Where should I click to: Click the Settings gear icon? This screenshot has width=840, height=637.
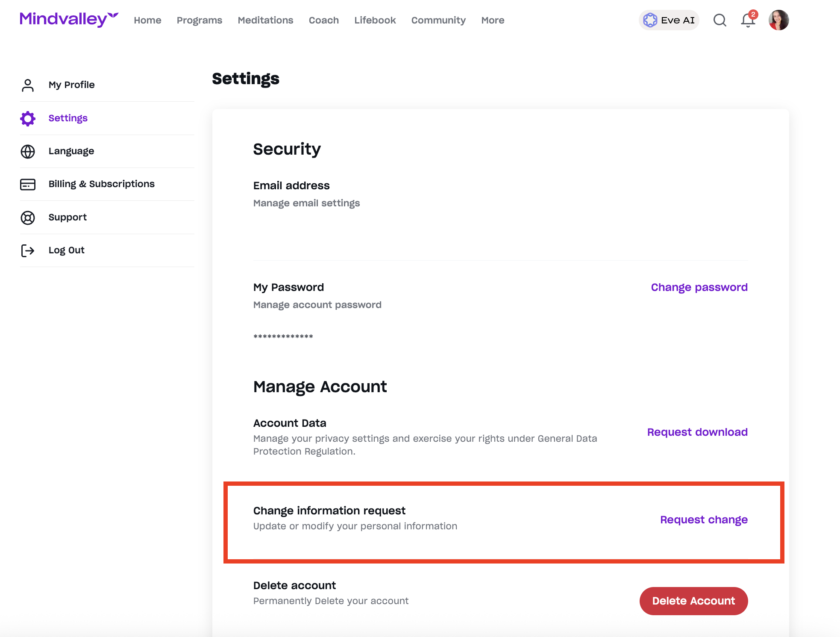[28, 118]
